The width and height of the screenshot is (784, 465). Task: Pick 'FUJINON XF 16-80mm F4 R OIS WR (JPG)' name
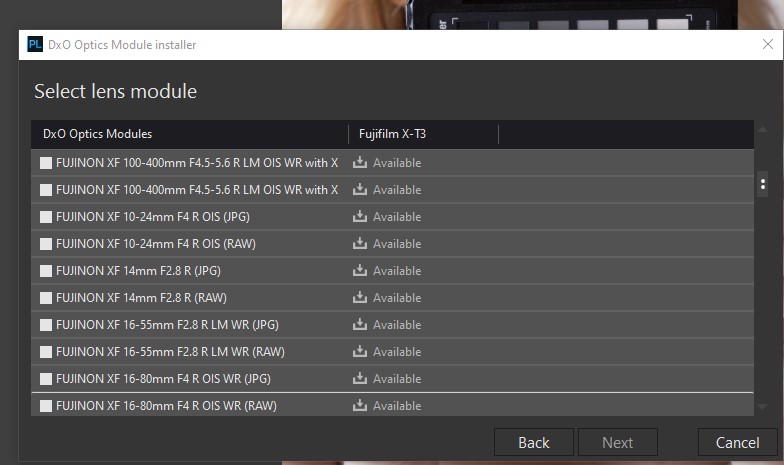point(163,379)
